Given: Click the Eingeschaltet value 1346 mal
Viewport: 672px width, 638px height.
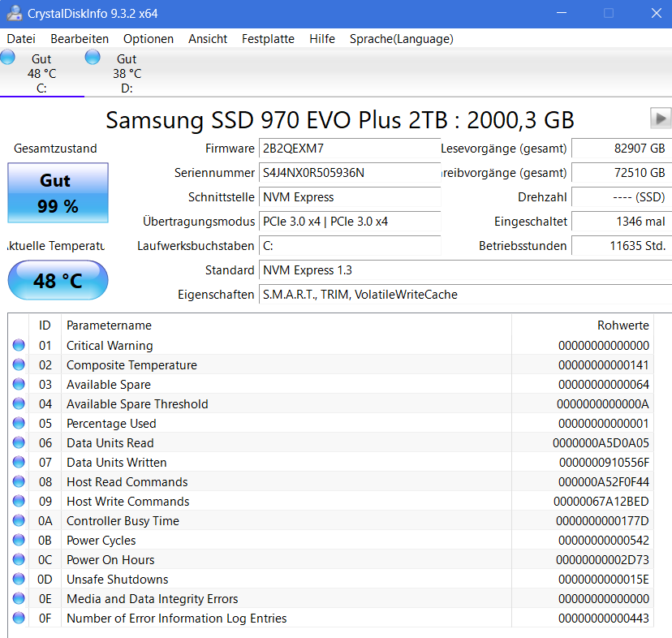Looking at the screenshot, I should point(622,222).
